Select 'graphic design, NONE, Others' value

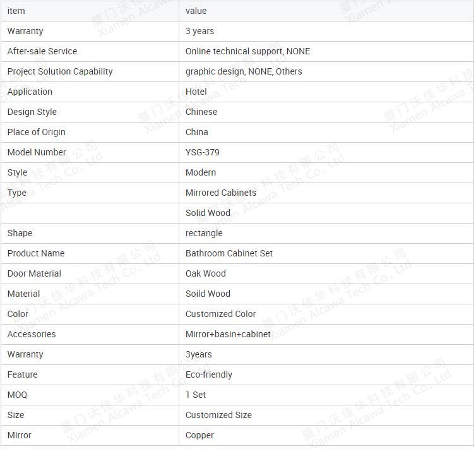tap(244, 71)
